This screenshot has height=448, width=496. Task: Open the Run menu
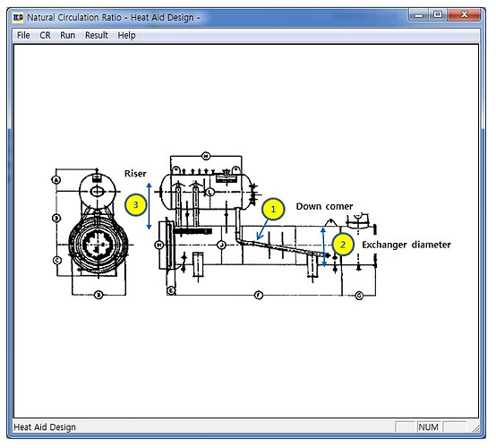[67, 35]
